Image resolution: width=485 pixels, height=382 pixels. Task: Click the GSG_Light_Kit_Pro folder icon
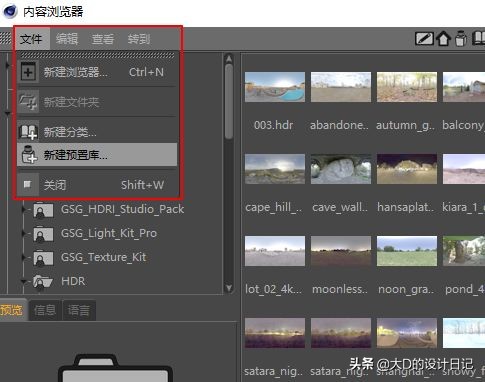(43, 234)
